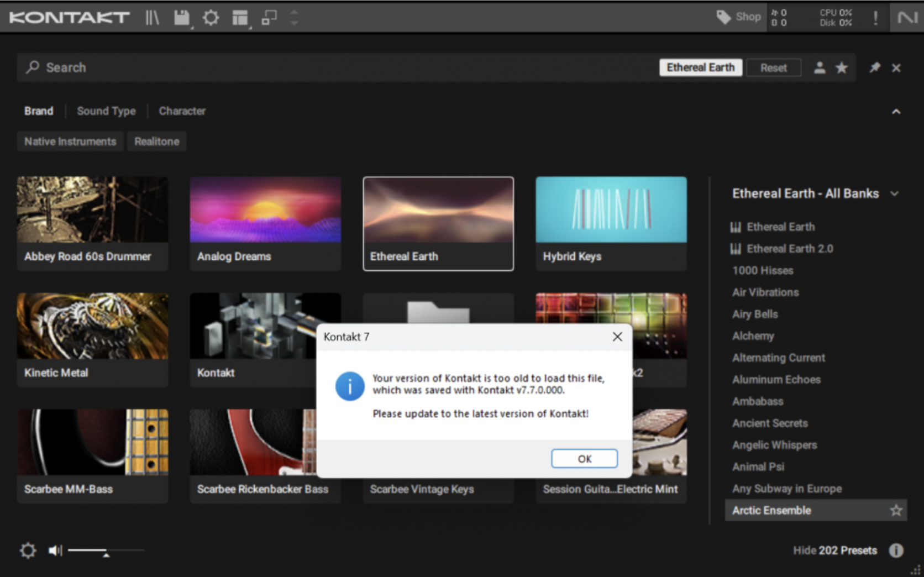
Task: Select Scarbee MM-Bass thumbnail
Action: 92,457
